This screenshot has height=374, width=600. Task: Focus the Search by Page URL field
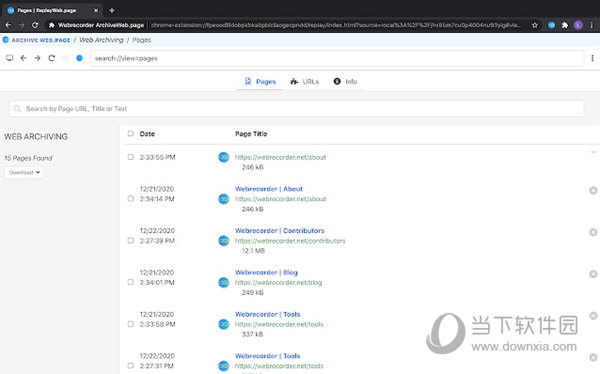tap(297, 109)
